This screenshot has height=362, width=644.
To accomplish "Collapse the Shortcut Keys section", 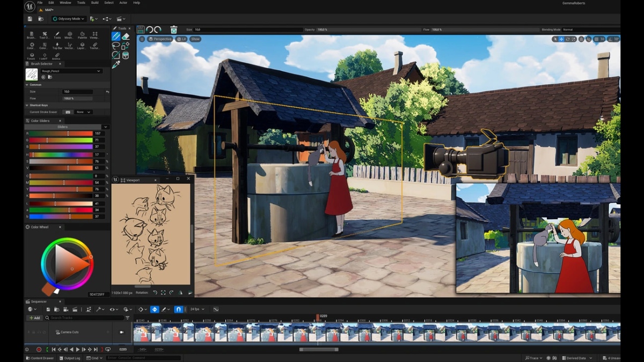I will coord(27,105).
